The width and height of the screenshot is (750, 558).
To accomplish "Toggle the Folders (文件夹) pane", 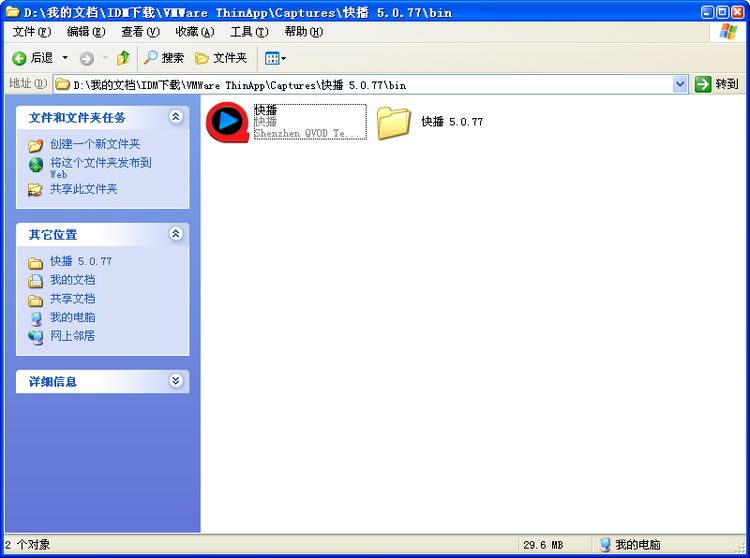I will (x=221, y=58).
